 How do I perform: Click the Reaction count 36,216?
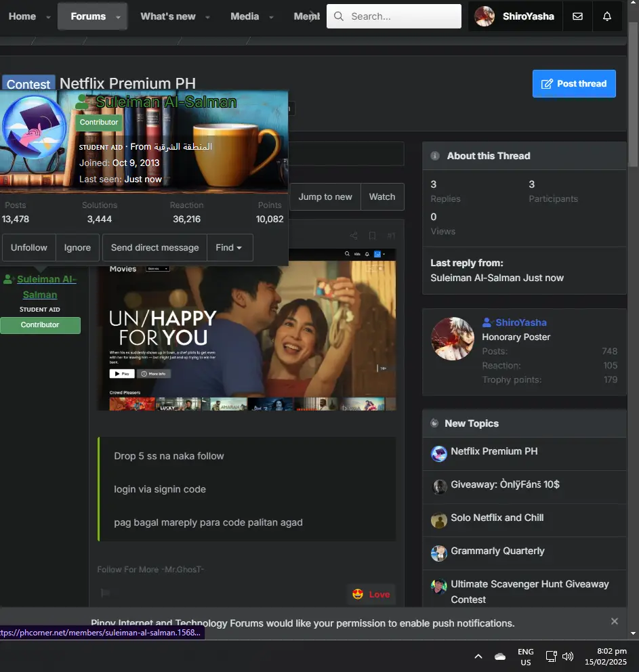[x=186, y=219]
